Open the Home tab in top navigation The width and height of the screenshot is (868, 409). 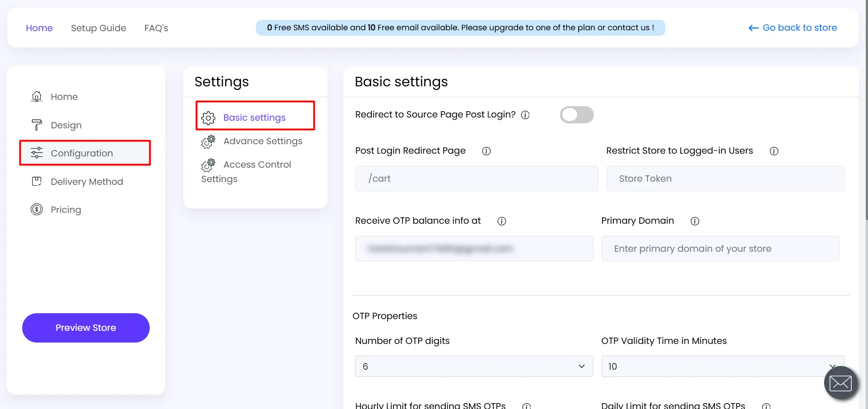pyautogui.click(x=39, y=28)
